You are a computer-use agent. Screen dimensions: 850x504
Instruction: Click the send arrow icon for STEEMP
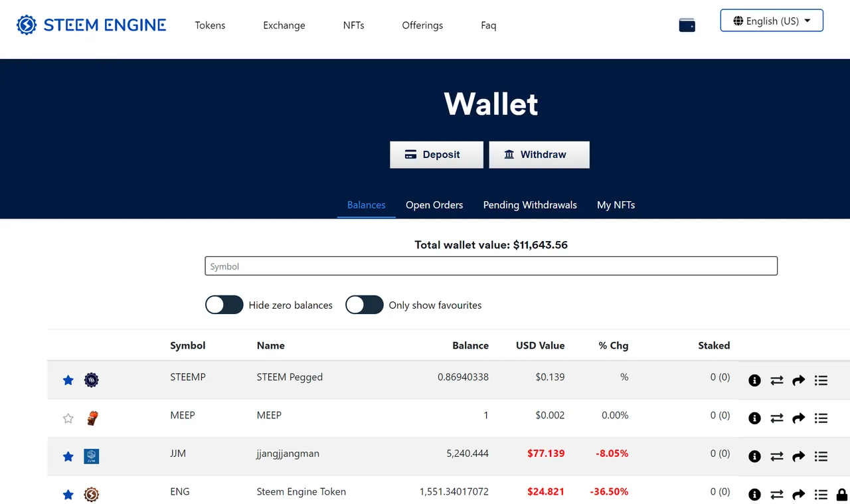click(799, 380)
